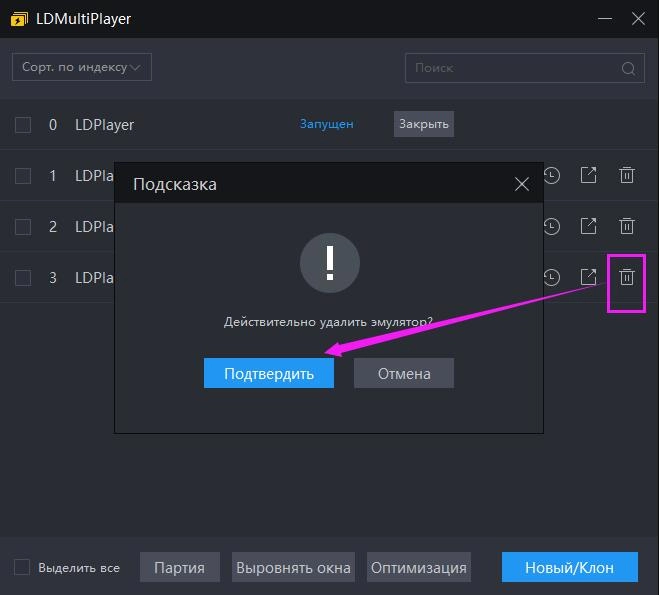Click the "Новый/Клон" button
The image size is (659, 595).
570,567
